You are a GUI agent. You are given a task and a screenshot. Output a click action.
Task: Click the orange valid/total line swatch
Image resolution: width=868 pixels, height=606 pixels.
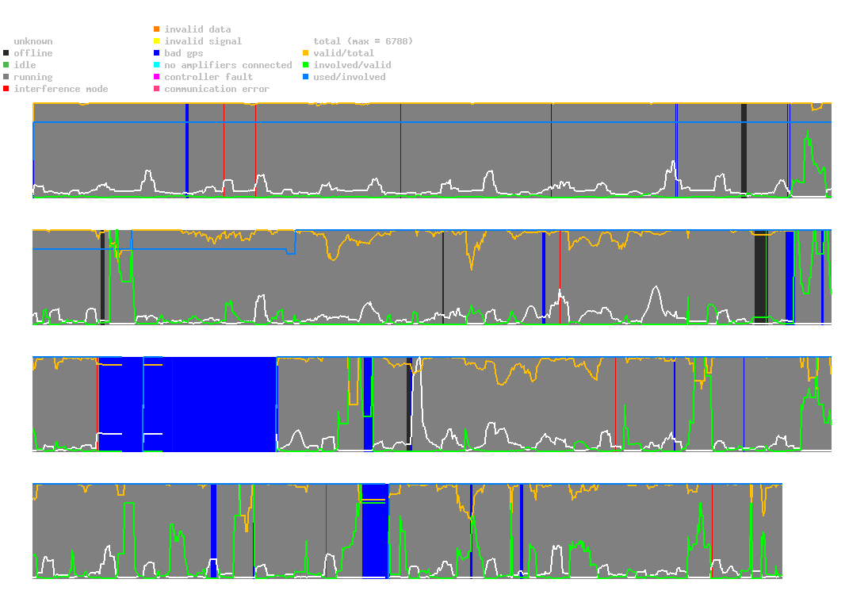tap(305, 53)
